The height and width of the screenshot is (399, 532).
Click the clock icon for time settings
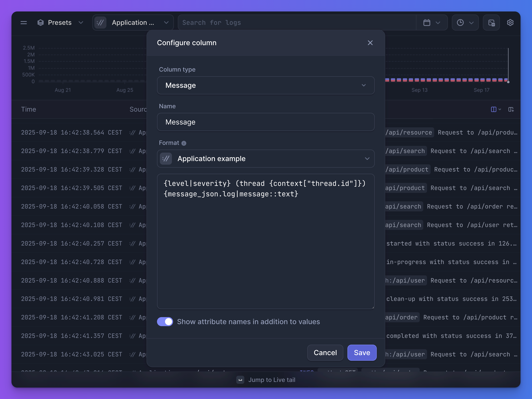[x=460, y=22]
